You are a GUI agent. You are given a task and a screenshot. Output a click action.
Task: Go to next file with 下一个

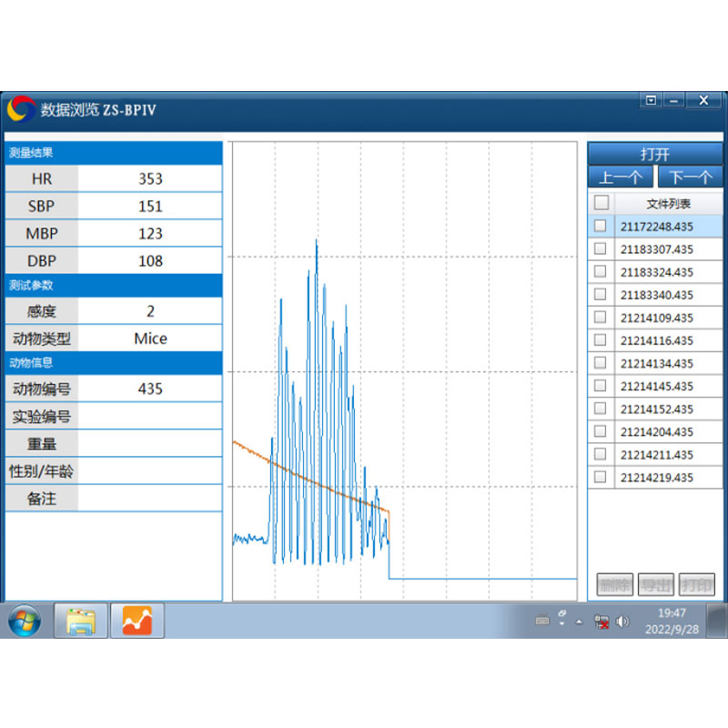[691, 177]
